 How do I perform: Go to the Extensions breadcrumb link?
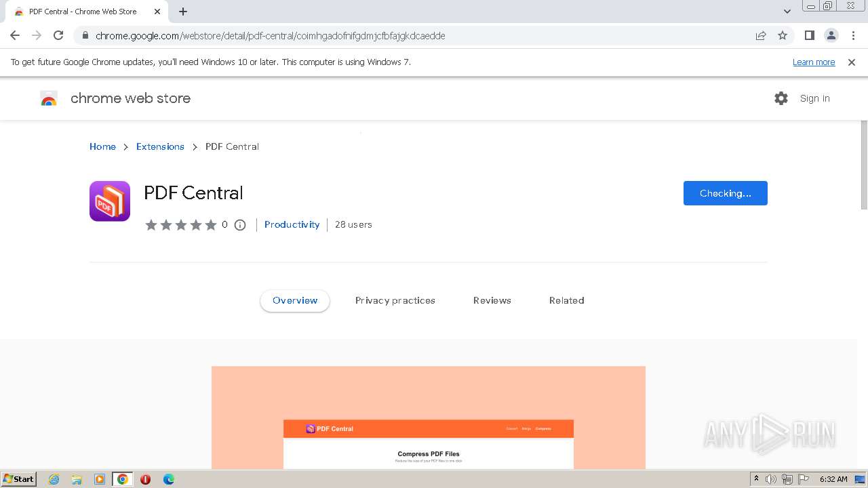[x=160, y=146]
